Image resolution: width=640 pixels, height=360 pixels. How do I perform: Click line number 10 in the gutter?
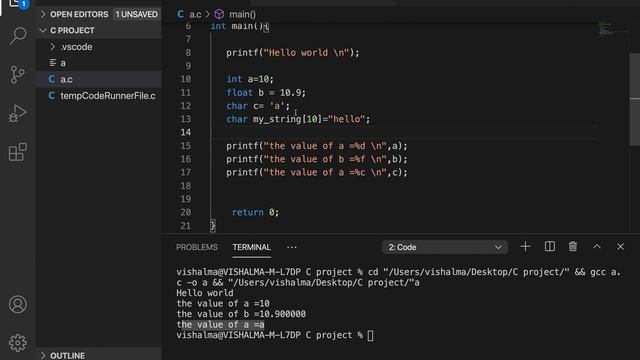point(186,79)
